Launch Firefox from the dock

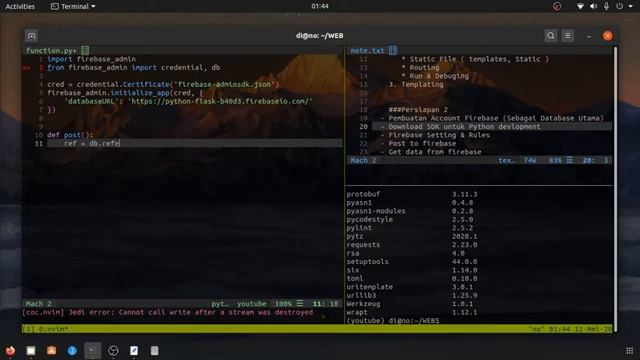click(x=10, y=351)
